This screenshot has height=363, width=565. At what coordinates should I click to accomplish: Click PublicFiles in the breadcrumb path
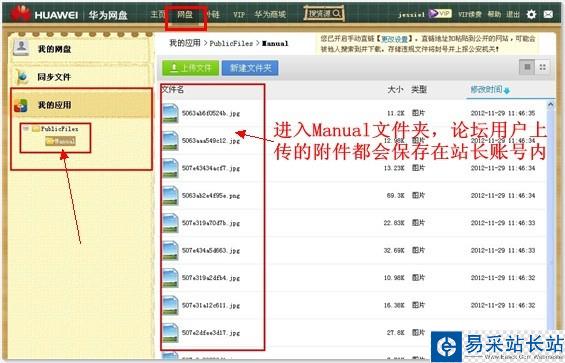[231, 44]
